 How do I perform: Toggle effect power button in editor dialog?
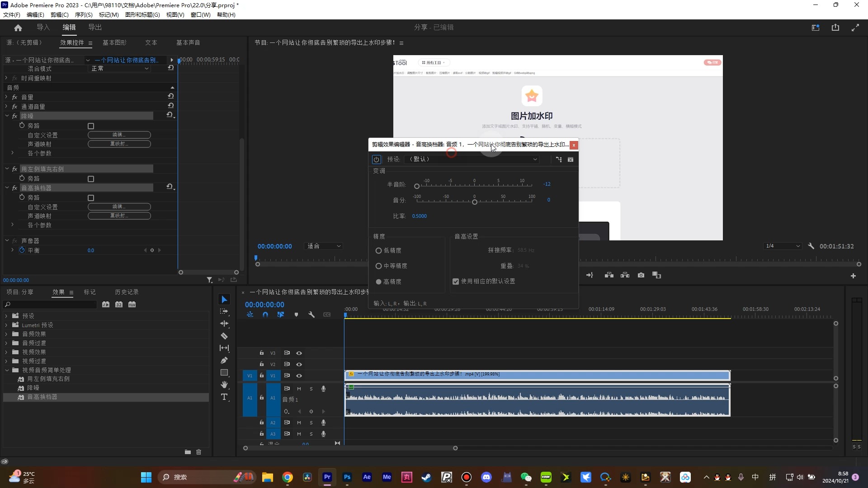[376, 160]
